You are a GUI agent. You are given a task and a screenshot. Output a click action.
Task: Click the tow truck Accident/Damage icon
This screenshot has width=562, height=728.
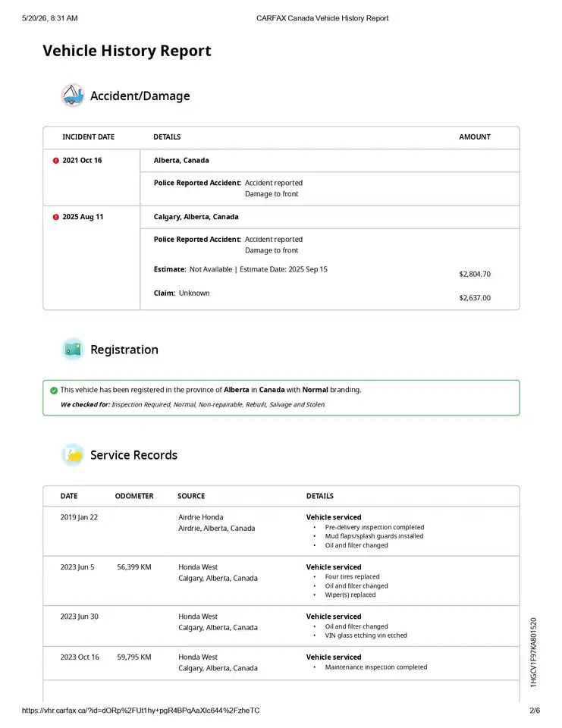click(73, 96)
